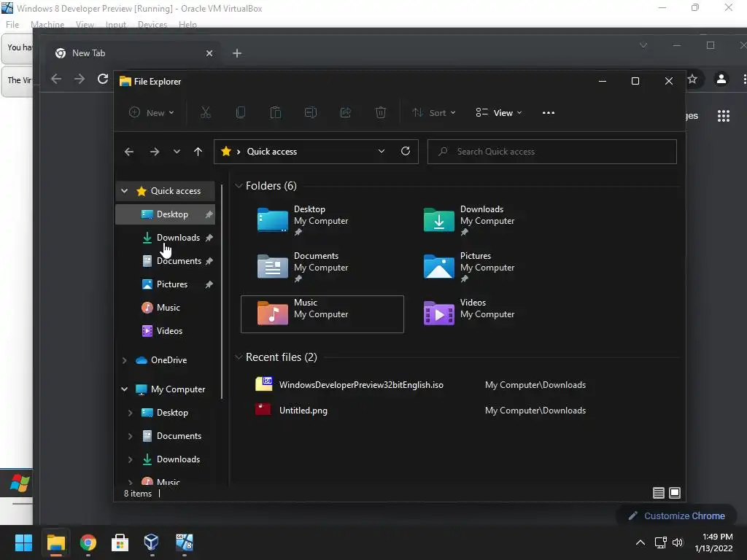Click Chrome icon on the taskbar
Image resolution: width=747 pixels, height=560 pixels.
[x=88, y=542]
